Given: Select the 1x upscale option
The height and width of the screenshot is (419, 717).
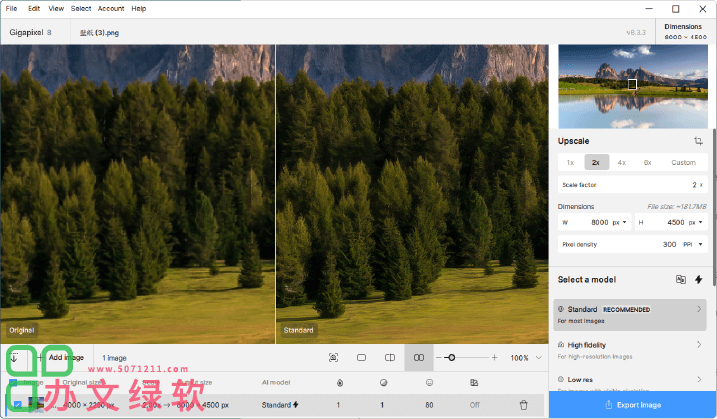Looking at the screenshot, I should pos(570,162).
